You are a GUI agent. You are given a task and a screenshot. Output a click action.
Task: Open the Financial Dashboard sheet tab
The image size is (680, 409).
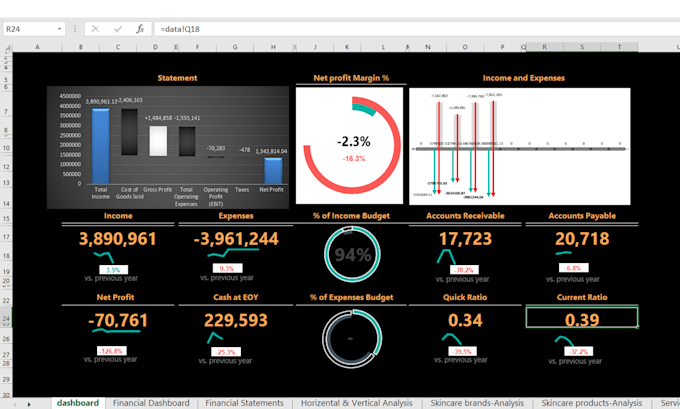(151, 403)
